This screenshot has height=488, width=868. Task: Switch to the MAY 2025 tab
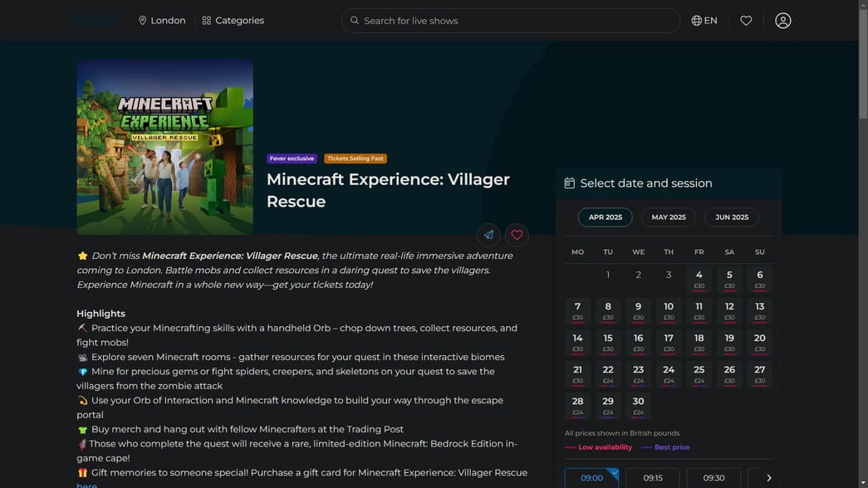pyautogui.click(x=668, y=217)
